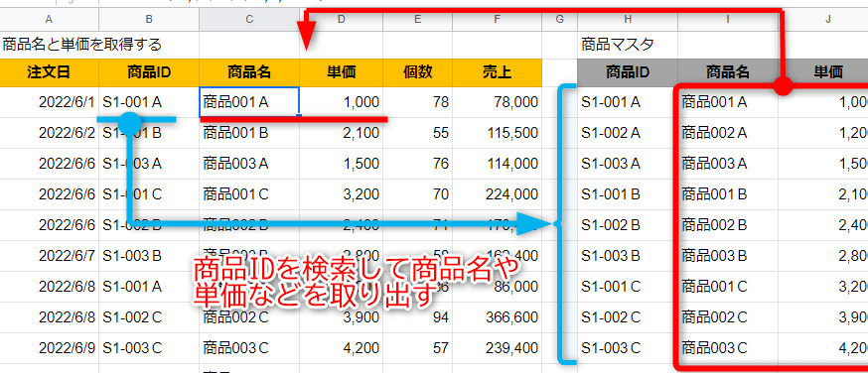
Task: Click unit price 1,500 in column D
Action: [341, 164]
